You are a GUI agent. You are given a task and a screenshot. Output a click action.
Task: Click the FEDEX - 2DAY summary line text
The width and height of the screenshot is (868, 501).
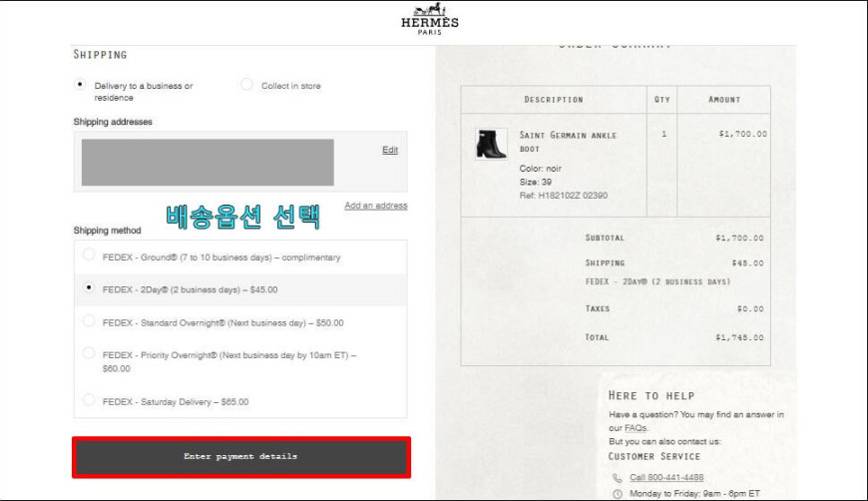pyautogui.click(x=657, y=281)
